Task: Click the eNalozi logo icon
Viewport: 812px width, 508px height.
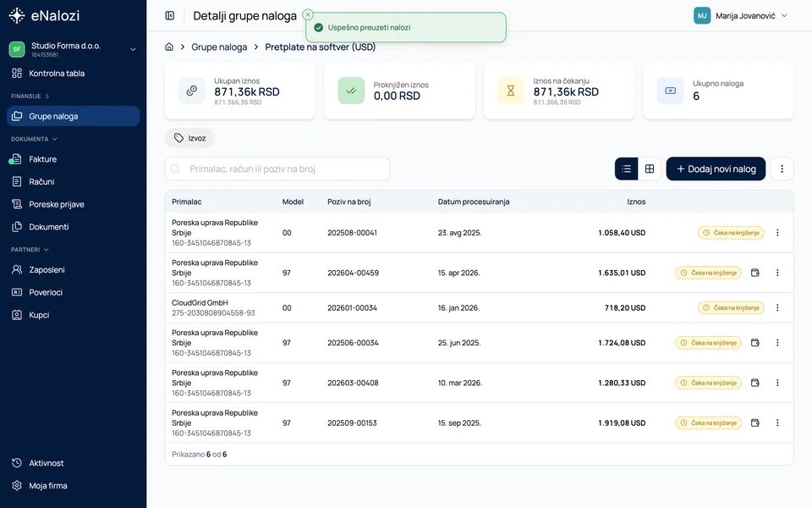Action: pyautogui.click(x=17, y=15)
